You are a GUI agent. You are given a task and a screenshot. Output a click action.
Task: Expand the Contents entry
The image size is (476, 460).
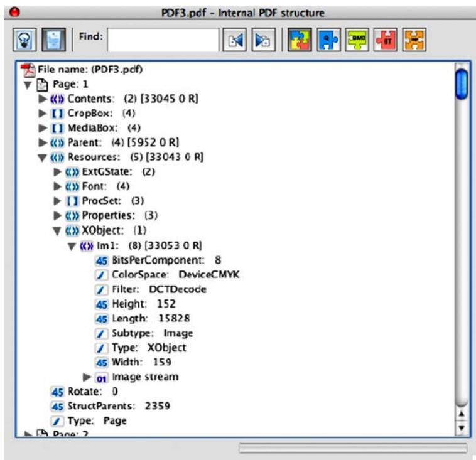pyautogui.click(x=43, y=99)
